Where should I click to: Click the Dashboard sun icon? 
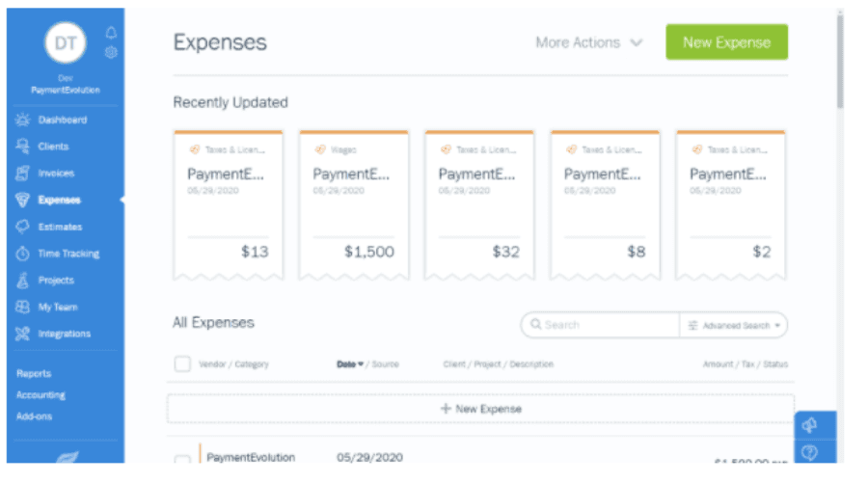23,120
